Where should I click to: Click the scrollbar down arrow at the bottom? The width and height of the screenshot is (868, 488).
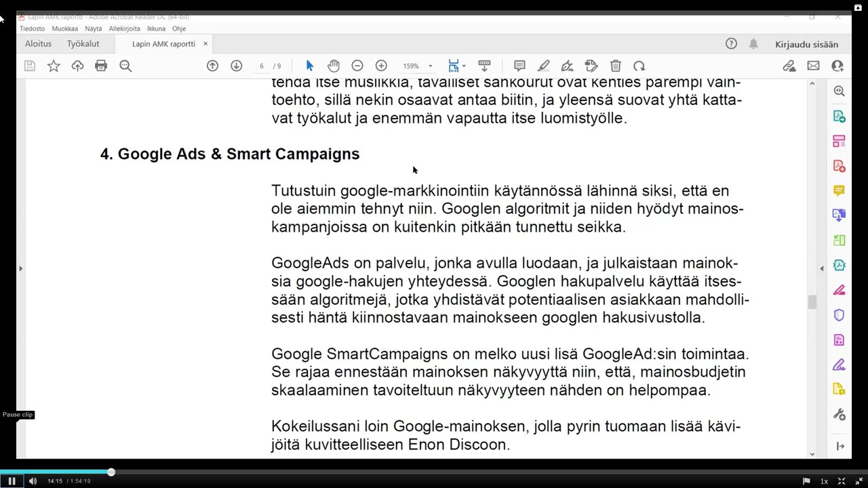pos(812,453)
